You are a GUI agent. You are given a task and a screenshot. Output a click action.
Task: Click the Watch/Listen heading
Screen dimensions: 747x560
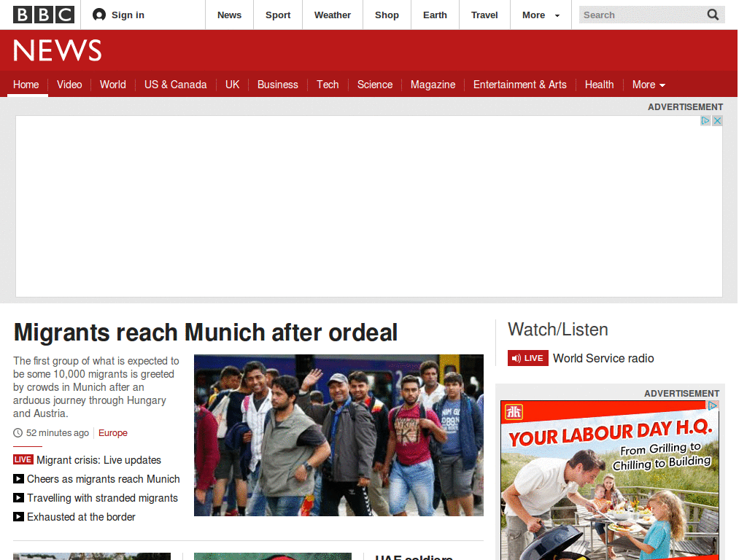[x=558, y=330]
